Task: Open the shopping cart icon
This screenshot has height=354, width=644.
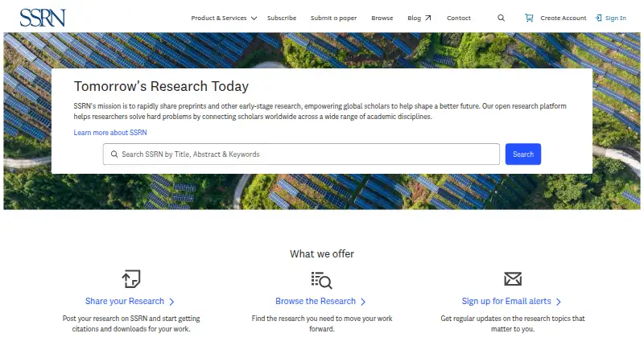Action: (529, 18)
